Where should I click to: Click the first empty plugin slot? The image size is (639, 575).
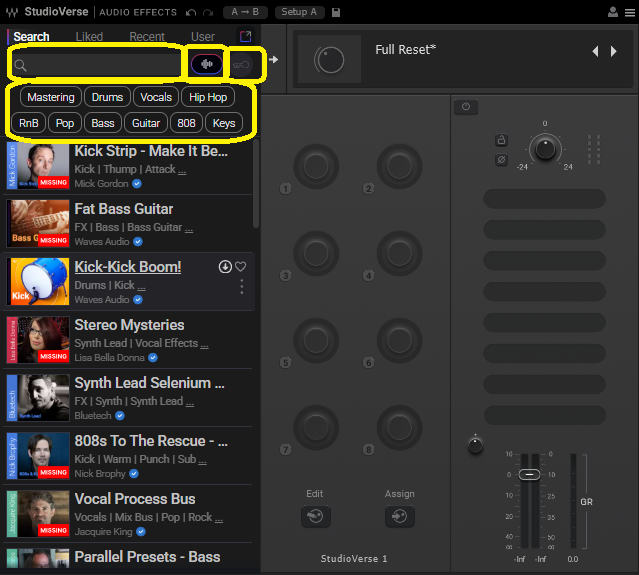(x=544, y=199)
